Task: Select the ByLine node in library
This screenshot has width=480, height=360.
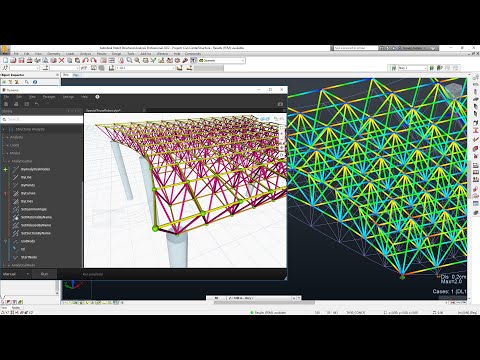Action: click(x=26, y=177)
